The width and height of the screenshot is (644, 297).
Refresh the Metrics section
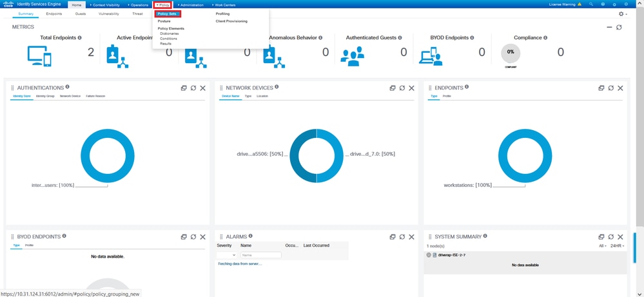[619, 27]
